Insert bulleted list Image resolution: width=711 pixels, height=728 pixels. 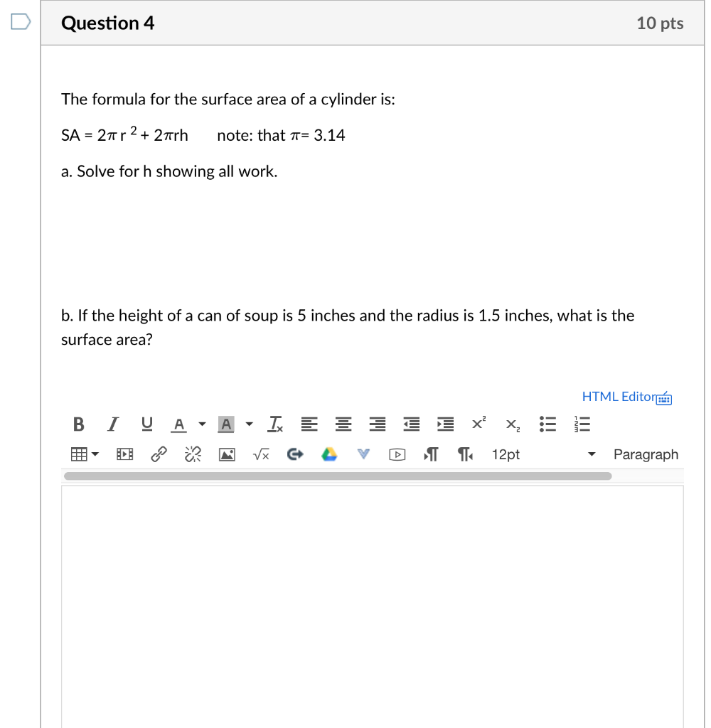click(547, 424)
